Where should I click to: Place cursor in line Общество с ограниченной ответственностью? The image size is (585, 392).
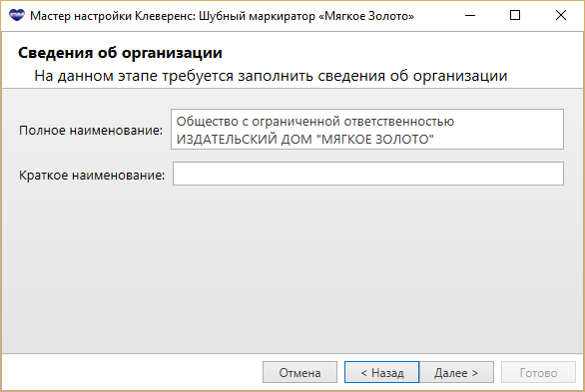pyautogui.click(x=315, y=122)
